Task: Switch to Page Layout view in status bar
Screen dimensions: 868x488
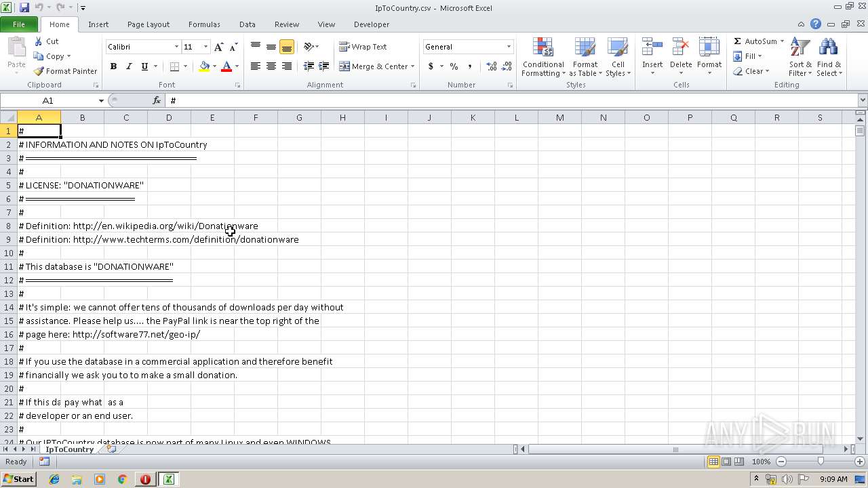Action: (x=726, y=462)
